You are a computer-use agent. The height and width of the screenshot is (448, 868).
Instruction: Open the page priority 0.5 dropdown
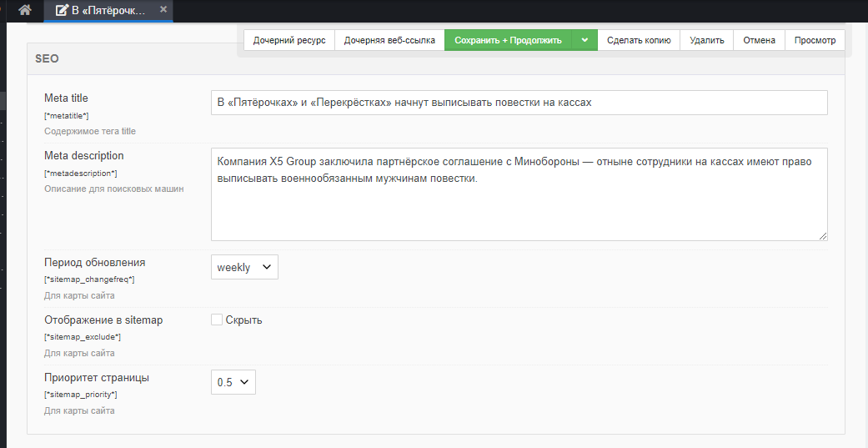(233, 382)
